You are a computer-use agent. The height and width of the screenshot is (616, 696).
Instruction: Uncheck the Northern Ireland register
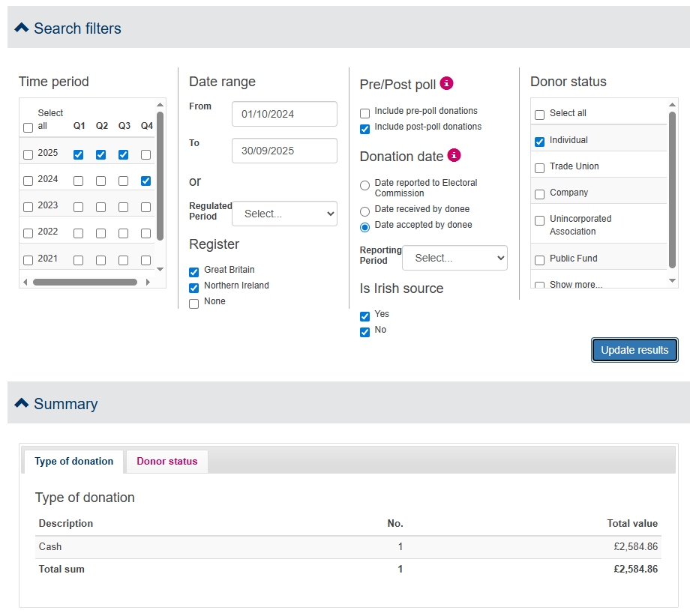point(194,288)
